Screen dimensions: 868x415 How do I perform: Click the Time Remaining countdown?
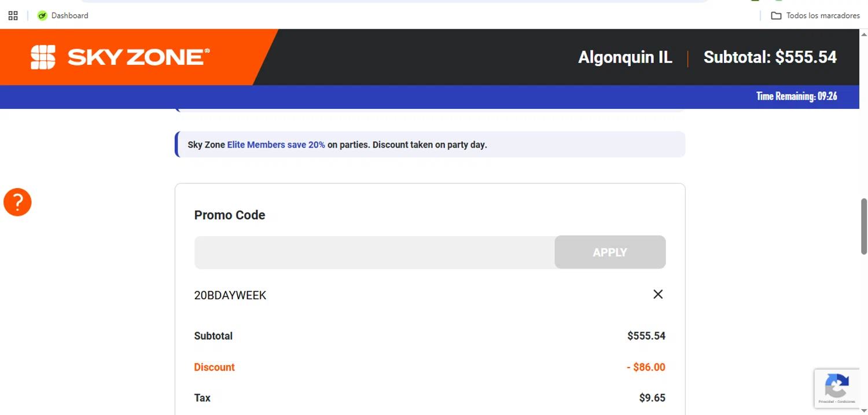click(796, 97)
